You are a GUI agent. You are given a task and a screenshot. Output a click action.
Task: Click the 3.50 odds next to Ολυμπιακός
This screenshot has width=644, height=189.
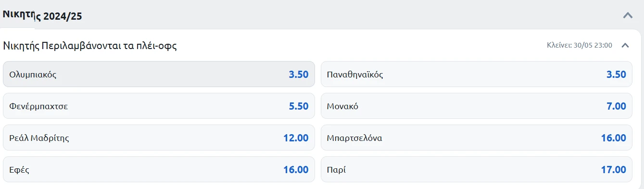(299, 75)
